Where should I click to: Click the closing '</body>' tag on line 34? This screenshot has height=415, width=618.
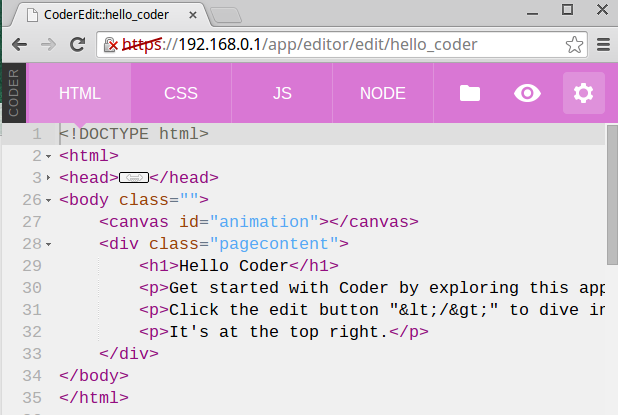point(94,376)
